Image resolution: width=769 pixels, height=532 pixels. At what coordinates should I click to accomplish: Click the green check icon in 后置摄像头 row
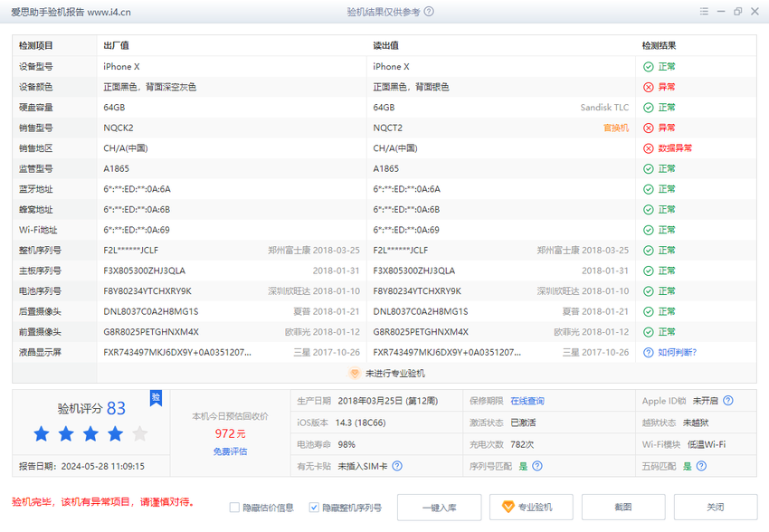[x=649, y=312]
